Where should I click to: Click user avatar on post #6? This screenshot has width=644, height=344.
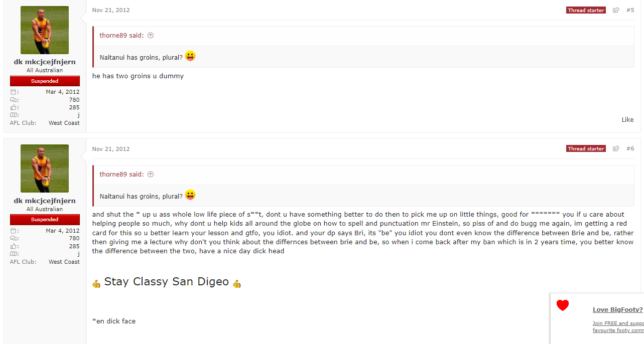(45, 168)
